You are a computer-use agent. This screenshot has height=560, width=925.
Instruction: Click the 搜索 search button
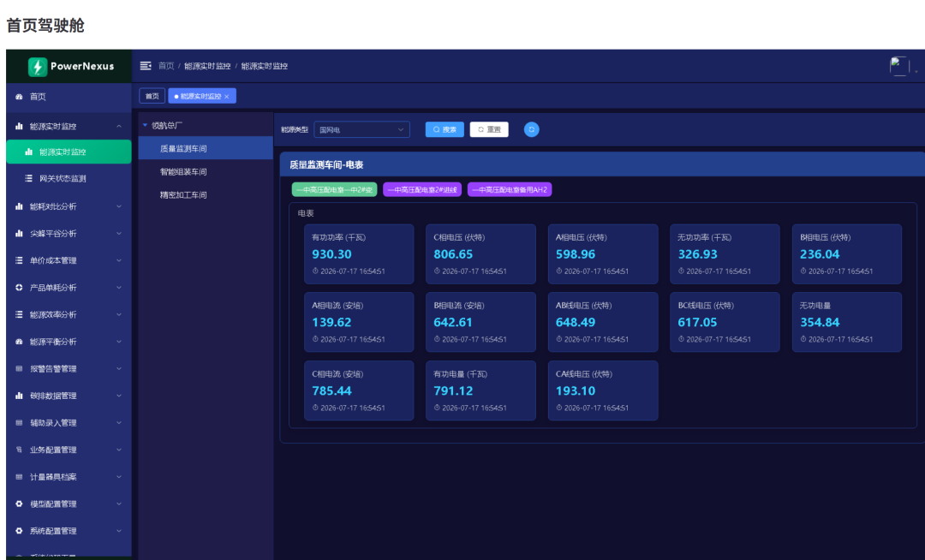[445, 129]
